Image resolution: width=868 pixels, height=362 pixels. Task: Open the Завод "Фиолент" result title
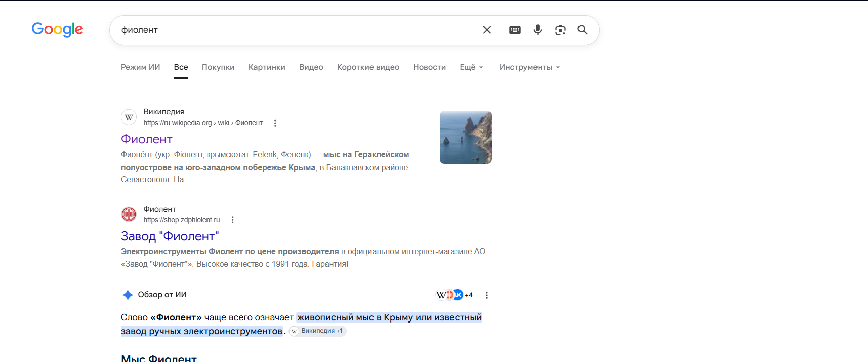click(x=170, y=236)
